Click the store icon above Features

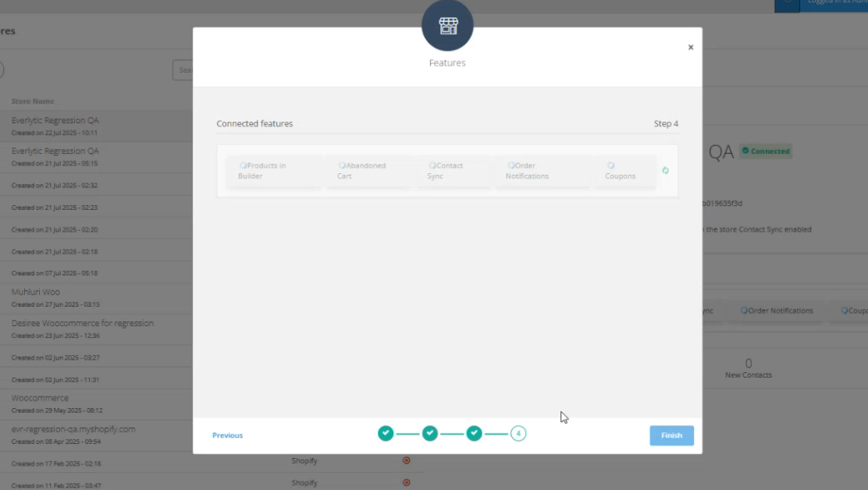[x=447, y=27]
